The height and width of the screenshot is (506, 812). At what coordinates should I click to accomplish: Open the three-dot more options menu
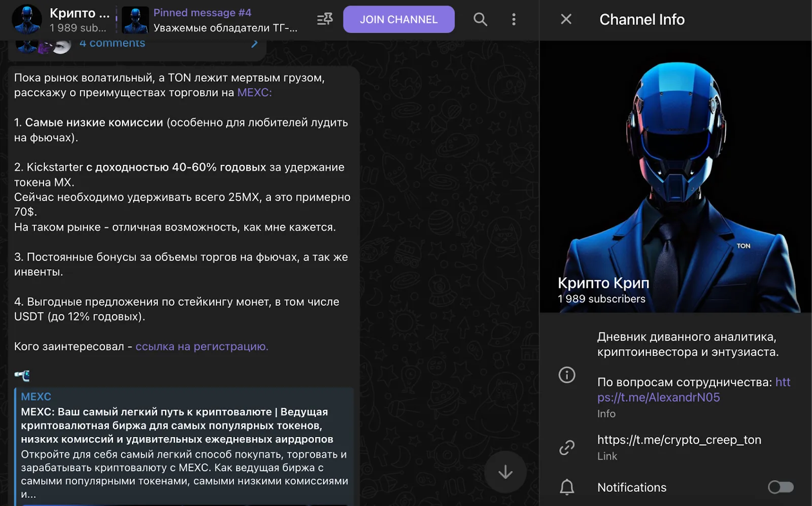coord(514,19)
